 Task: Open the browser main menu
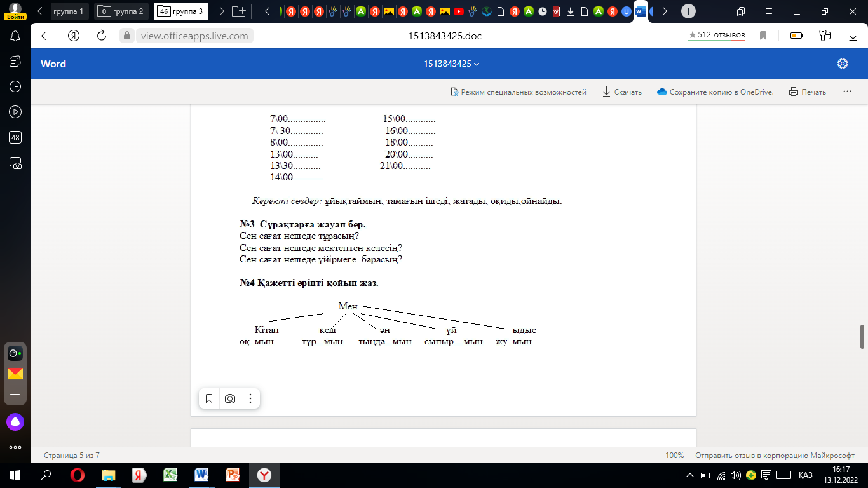(770, 11)
